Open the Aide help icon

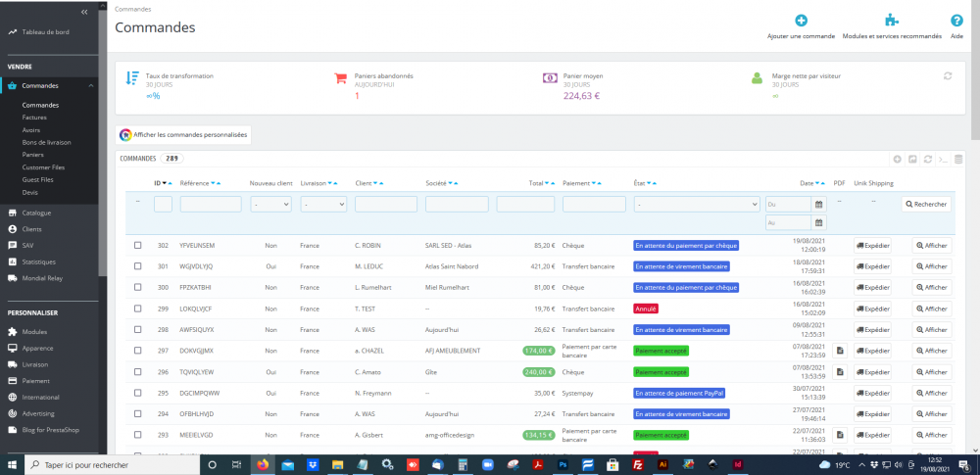tap(956, 21)
